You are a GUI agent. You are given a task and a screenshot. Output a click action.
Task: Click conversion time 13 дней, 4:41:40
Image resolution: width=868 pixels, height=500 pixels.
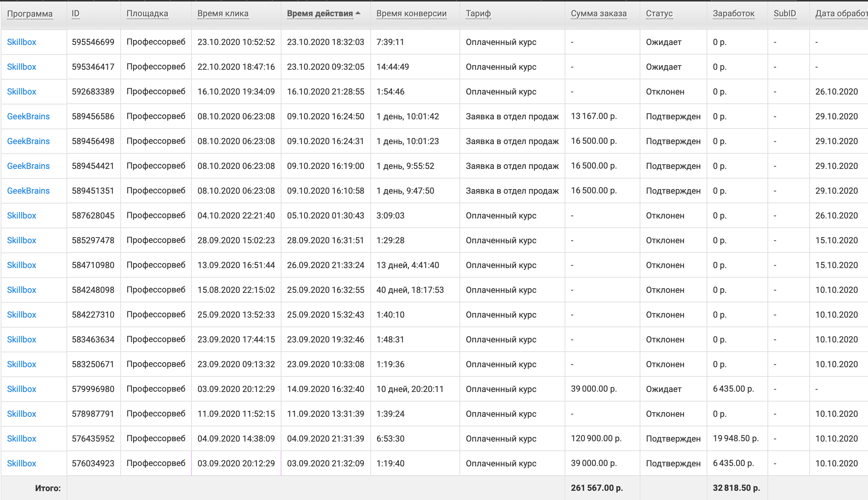407,265
